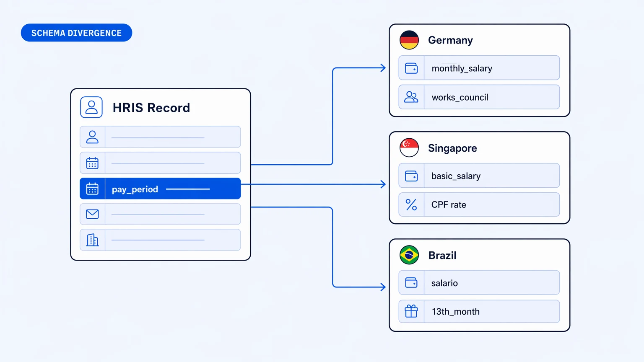
Task: Click the Singapore flag icon
Action: pos(409,147)
